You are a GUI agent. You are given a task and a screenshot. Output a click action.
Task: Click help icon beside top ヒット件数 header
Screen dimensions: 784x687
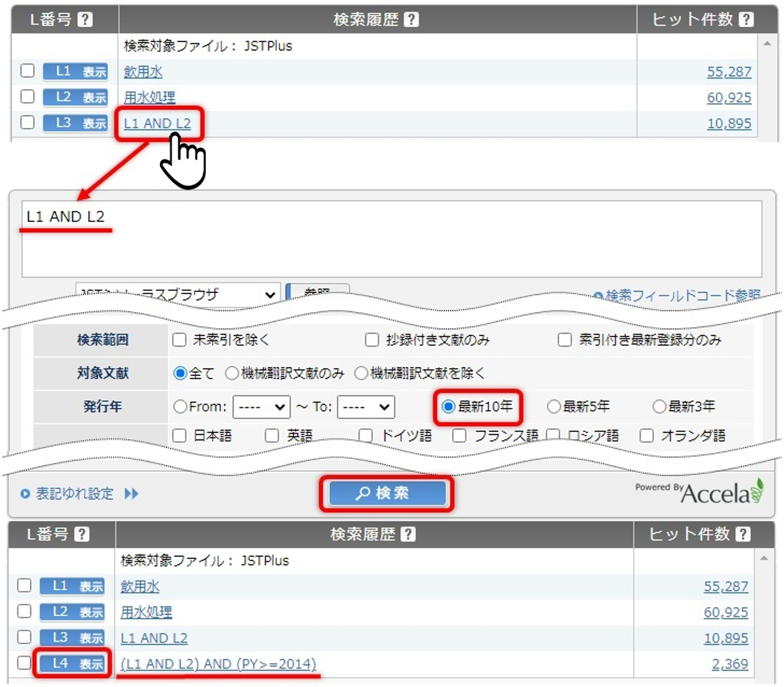[x=745, y=19]
